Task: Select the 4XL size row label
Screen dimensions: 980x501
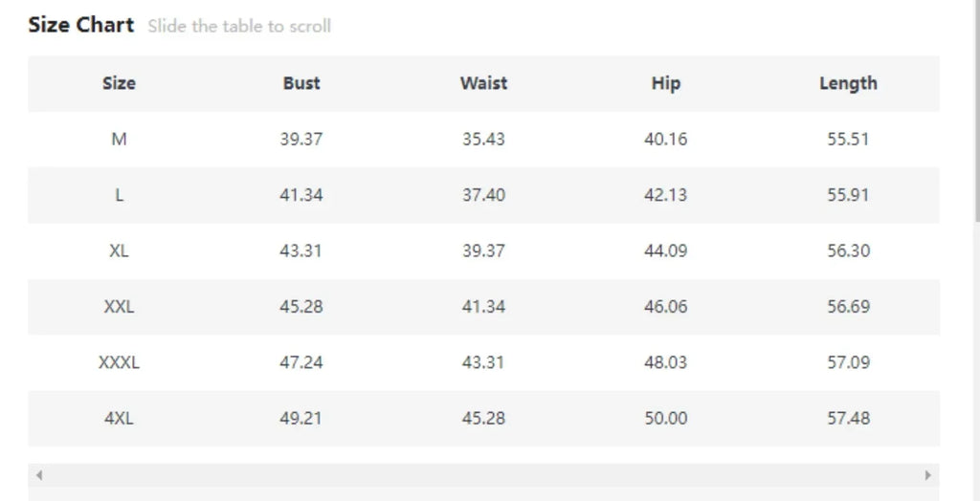Action: coord(119,419)
